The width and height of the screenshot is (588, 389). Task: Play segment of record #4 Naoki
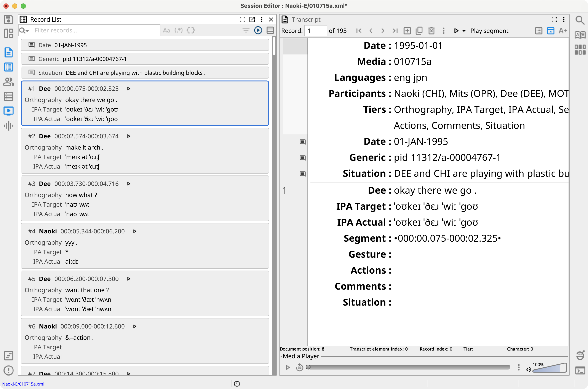coord(135,231)
